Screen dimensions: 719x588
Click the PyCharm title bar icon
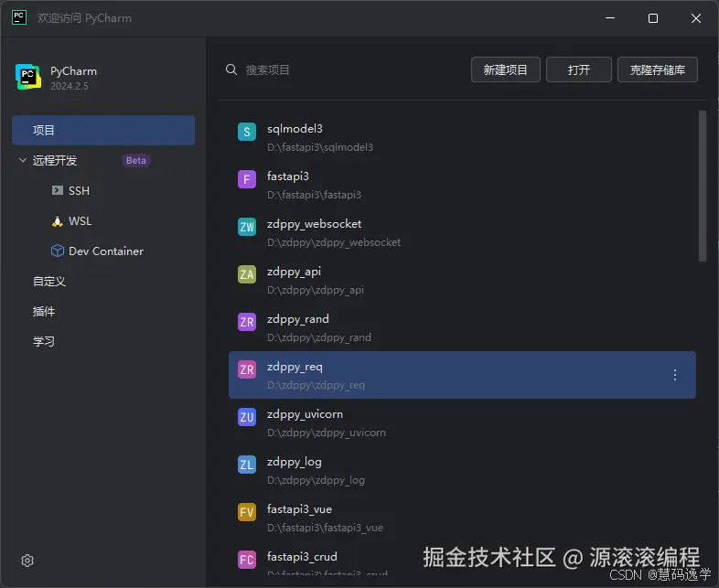click(x=19, y=18)
